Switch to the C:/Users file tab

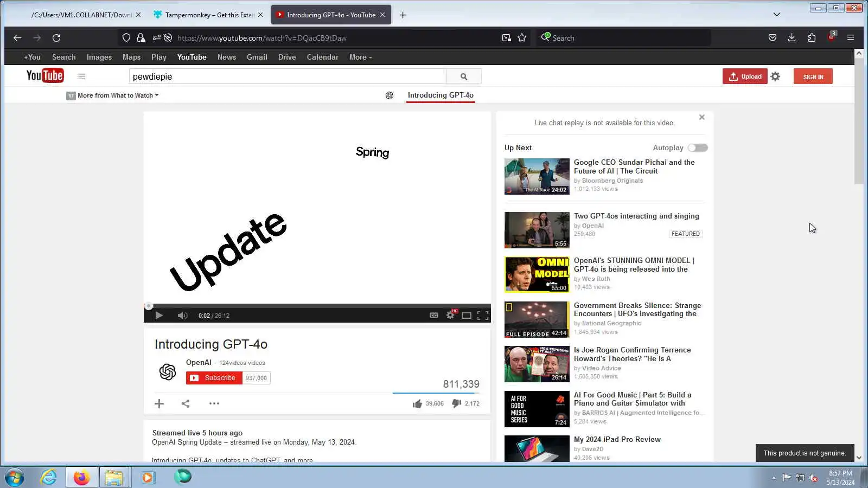point(81,15)
